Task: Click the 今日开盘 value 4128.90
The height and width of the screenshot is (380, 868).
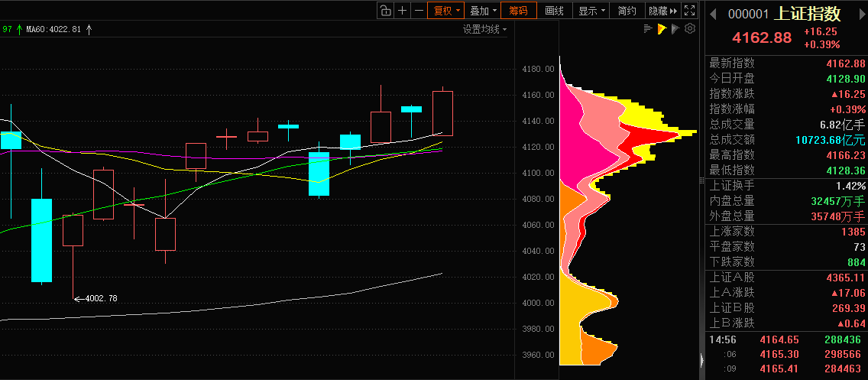Action: 845,79
